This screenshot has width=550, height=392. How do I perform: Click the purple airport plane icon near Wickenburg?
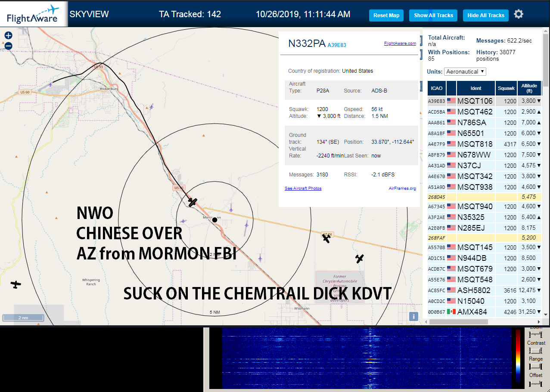pyautogui.click(x=51, y=85)
